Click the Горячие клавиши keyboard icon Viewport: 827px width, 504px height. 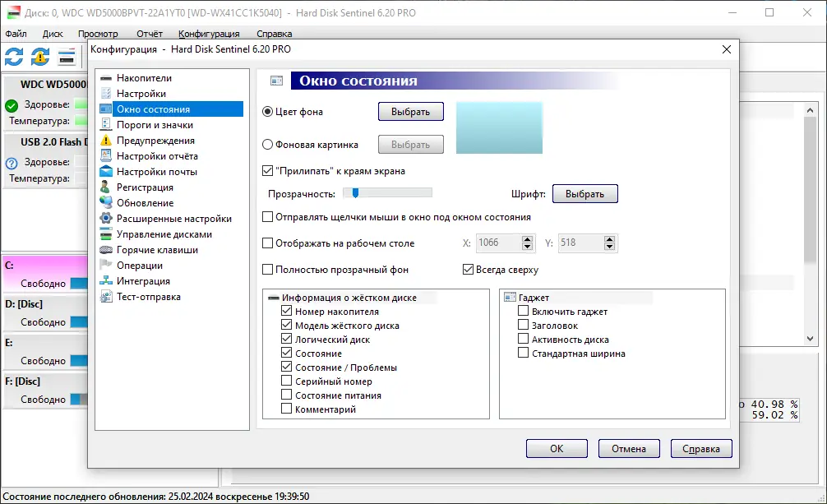pyautogui.click(x=106, y=250)
